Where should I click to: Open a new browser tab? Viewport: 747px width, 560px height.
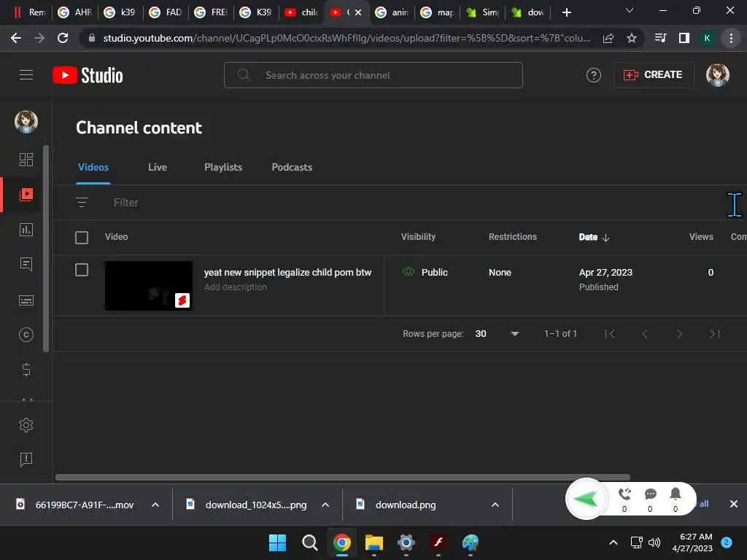[566, 12]
